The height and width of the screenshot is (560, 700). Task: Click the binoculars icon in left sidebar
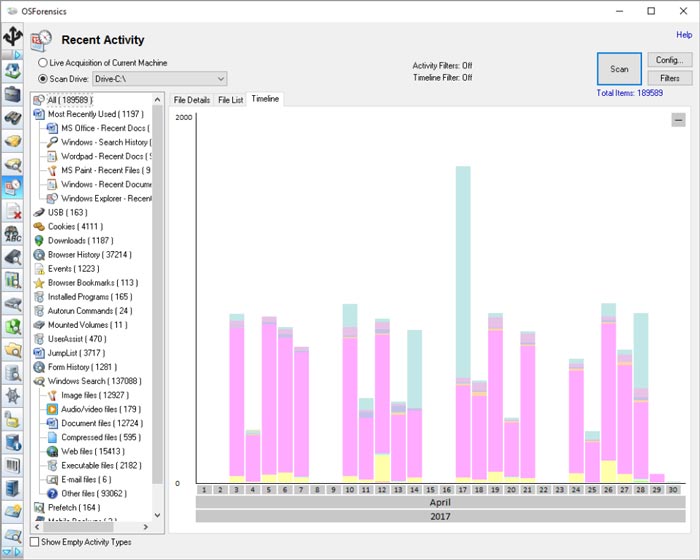13,118
